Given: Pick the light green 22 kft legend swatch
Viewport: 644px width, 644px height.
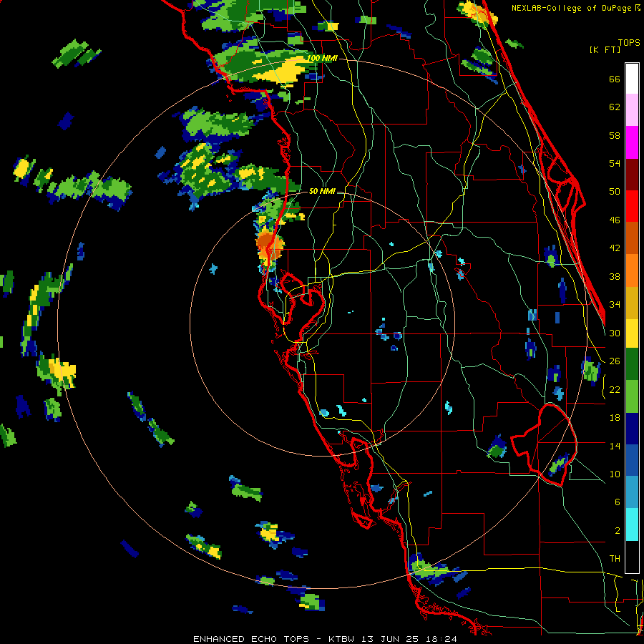Looking at the screenshot, I should click(632, 396).
